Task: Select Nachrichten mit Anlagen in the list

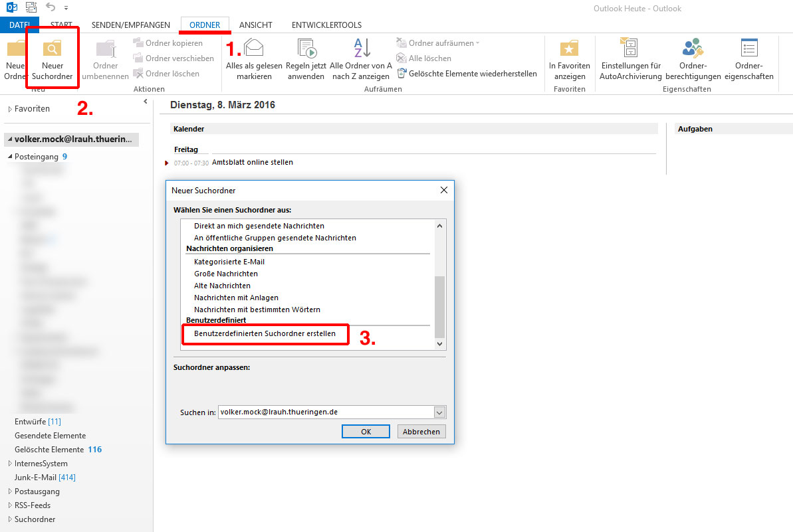Action: click(x=236, y=298)
